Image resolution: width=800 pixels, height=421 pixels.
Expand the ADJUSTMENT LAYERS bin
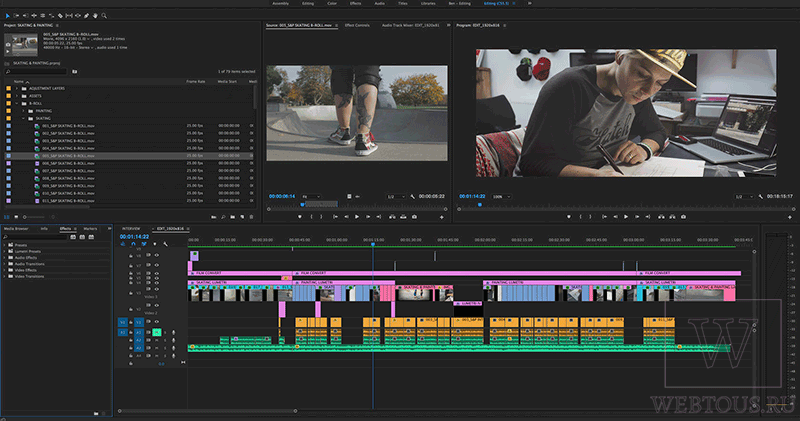coord(16,88)
